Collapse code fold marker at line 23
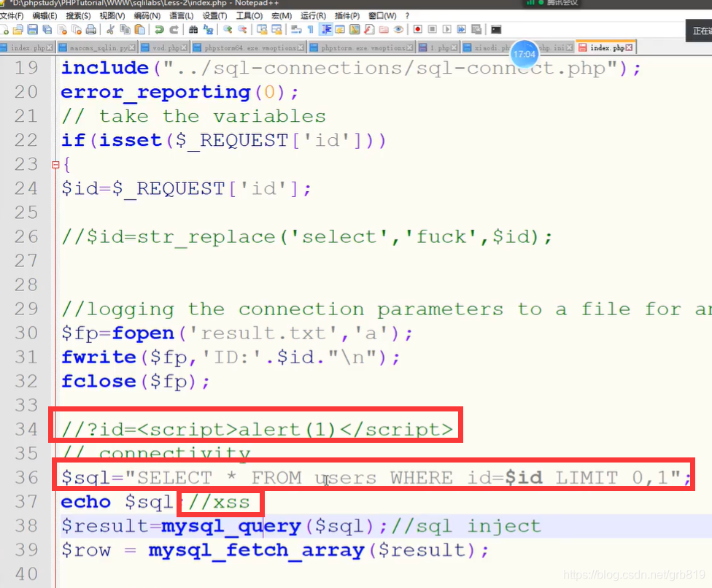 [x=55, y=165]
